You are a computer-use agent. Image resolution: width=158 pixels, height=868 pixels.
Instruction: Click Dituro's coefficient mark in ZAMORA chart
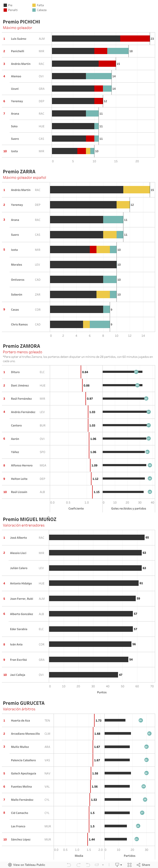coord(81,372)
